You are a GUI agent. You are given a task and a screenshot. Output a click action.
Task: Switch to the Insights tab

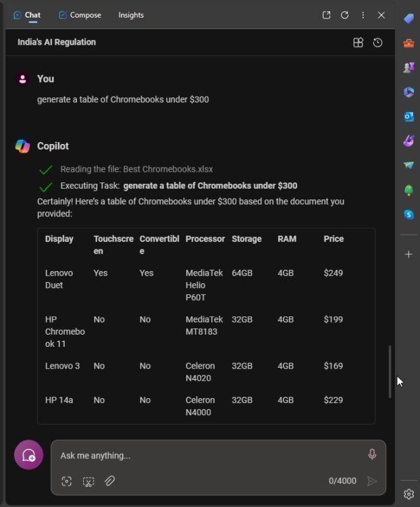pyautogui.click(x=131, y=15)
